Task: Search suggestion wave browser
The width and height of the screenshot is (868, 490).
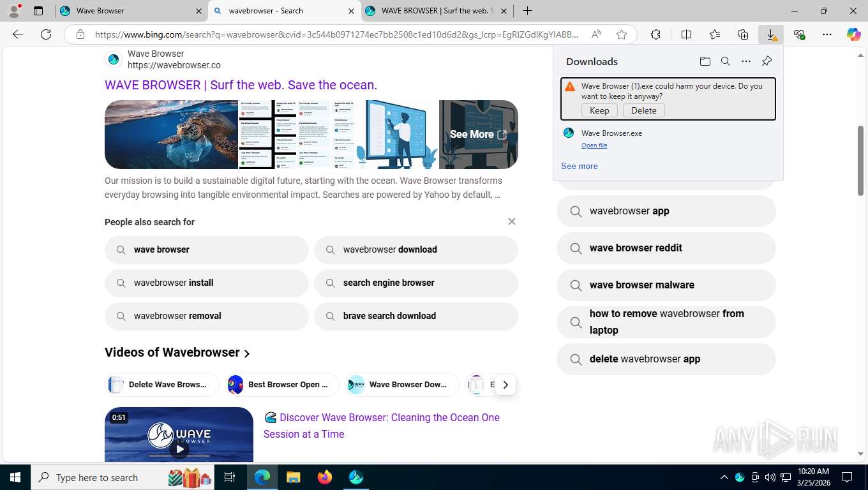Action: pos(207,249)
